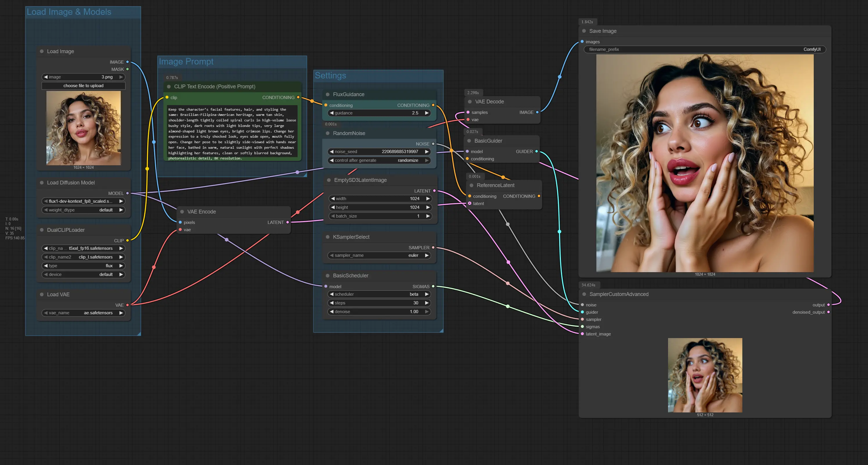Collapse the Load VAE node dot
The width and height of the screenshot is (868, 465).
pyautogui.click(x=42, y=295)
